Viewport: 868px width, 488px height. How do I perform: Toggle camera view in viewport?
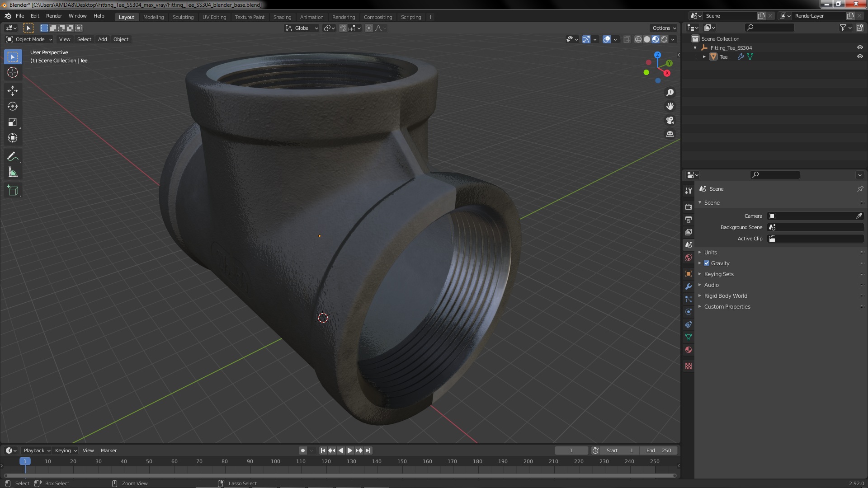(670, 120)
